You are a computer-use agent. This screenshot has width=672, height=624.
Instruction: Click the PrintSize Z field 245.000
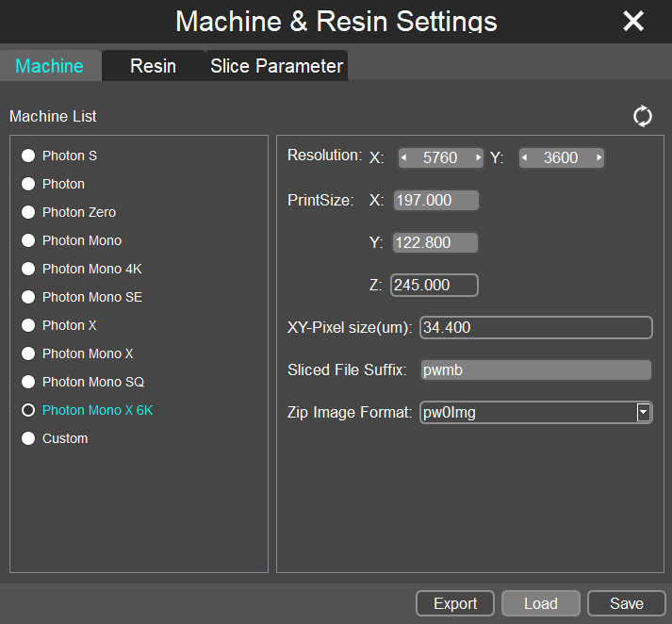tap(434, 285)
